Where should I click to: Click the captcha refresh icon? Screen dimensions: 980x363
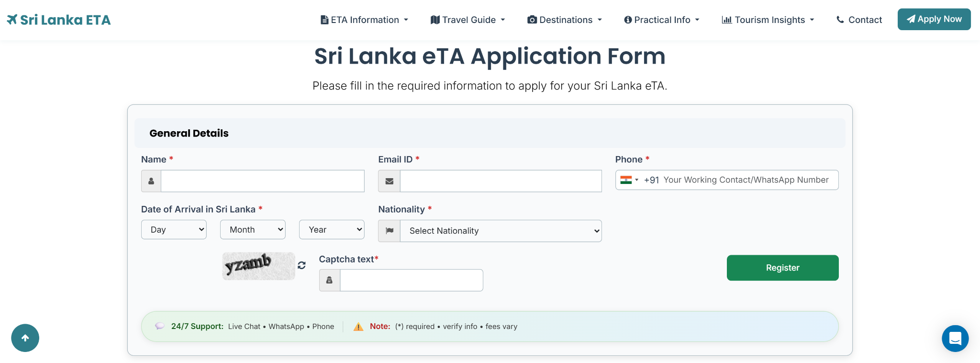click(301, 265)
